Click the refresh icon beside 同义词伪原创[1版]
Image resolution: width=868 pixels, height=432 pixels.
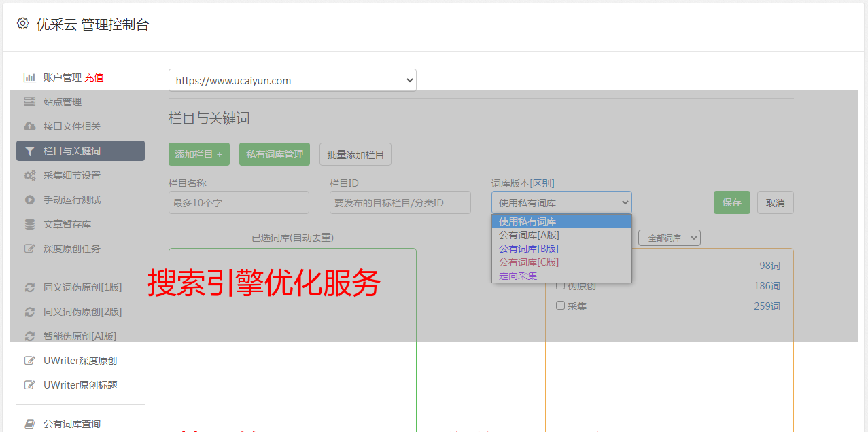(x=29, y=287)
